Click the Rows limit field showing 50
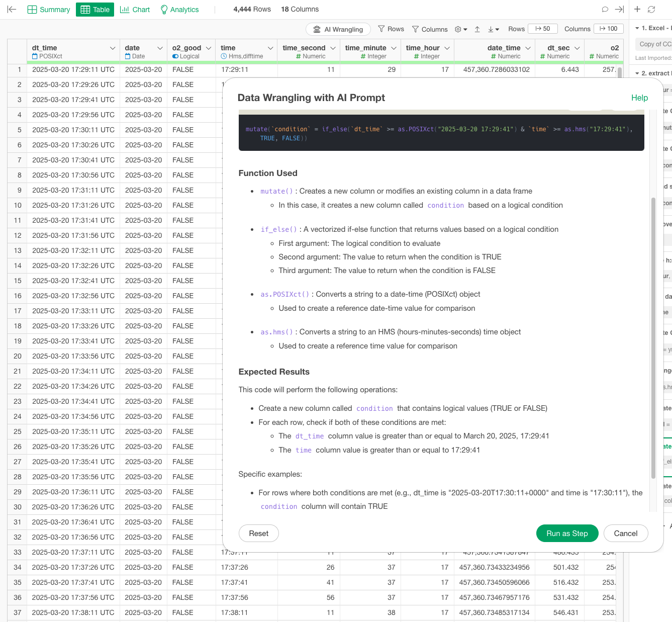 [x=543, y=29]
